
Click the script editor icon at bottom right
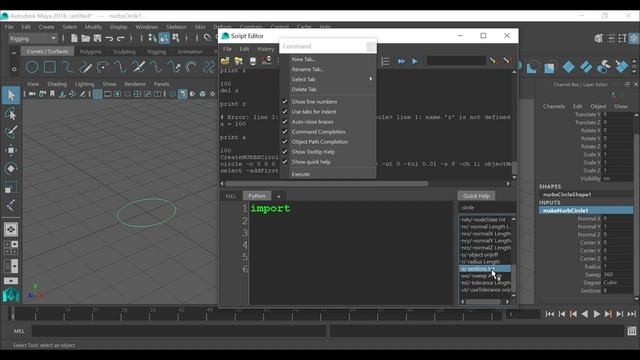pos(632,331)
